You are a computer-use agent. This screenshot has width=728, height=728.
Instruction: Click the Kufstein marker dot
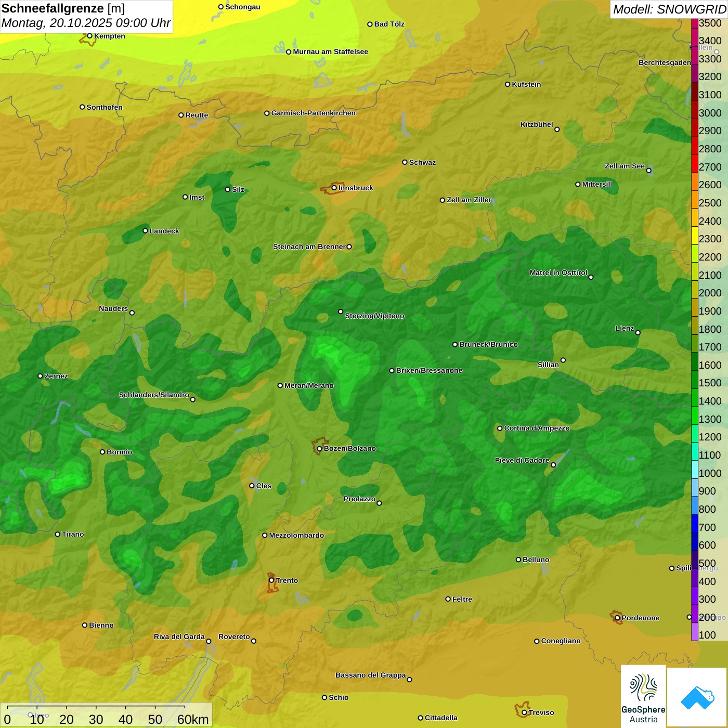click(508, 84)
